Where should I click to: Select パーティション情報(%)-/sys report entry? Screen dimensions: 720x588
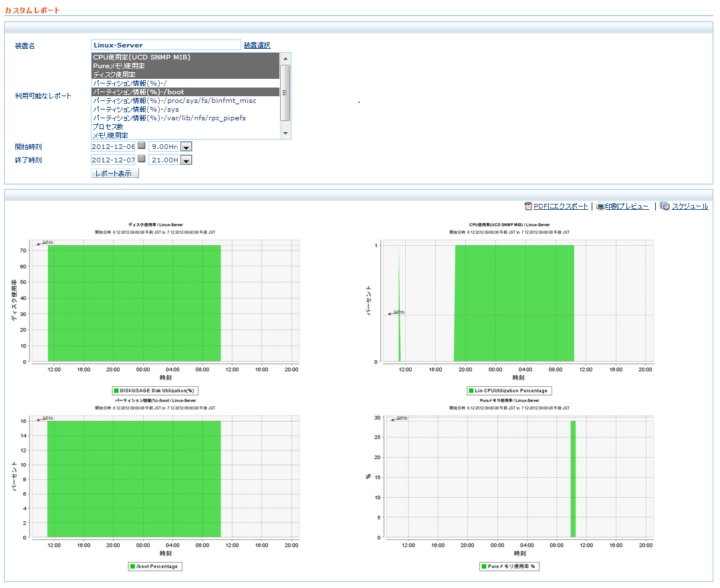136,109
